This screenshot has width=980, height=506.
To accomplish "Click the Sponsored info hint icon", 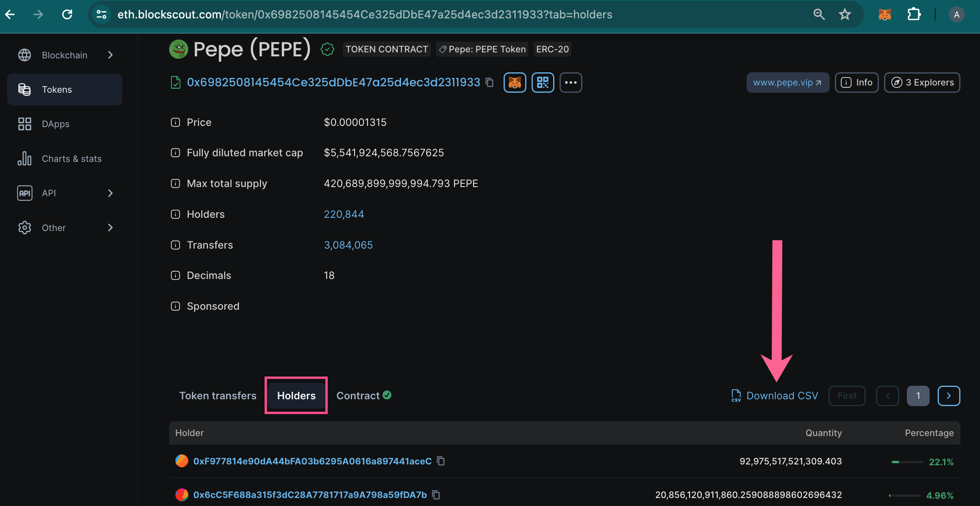I will click(175, 306).
